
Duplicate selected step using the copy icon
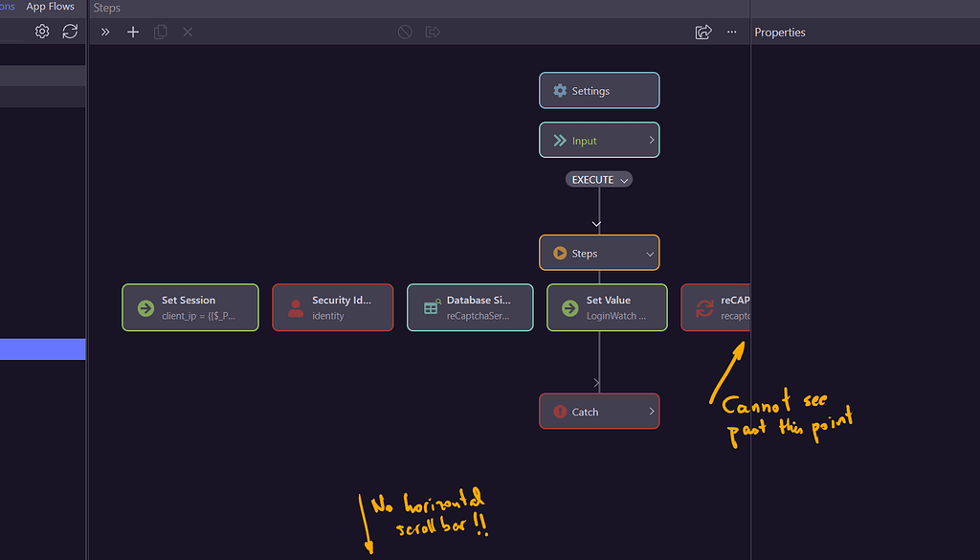160,31
